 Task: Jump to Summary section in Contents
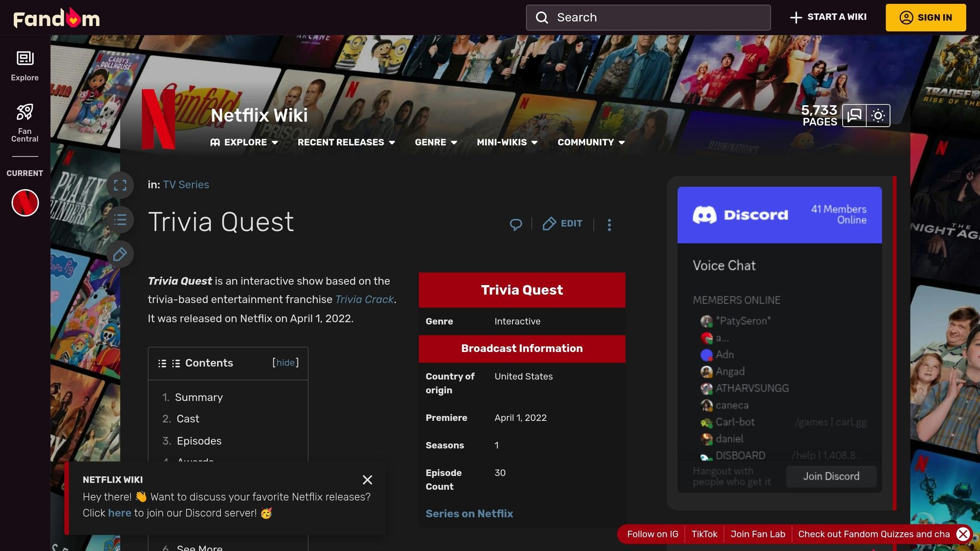click(199, 397)
